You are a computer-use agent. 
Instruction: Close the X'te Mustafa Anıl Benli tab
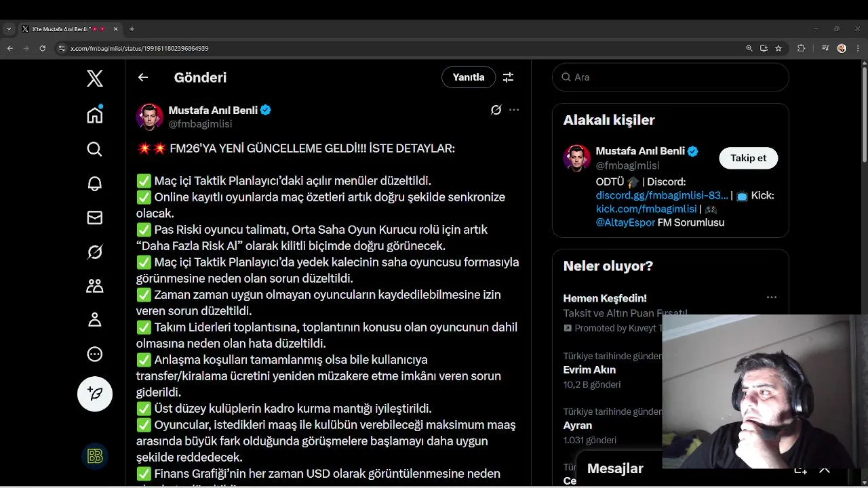coord(115,29)
